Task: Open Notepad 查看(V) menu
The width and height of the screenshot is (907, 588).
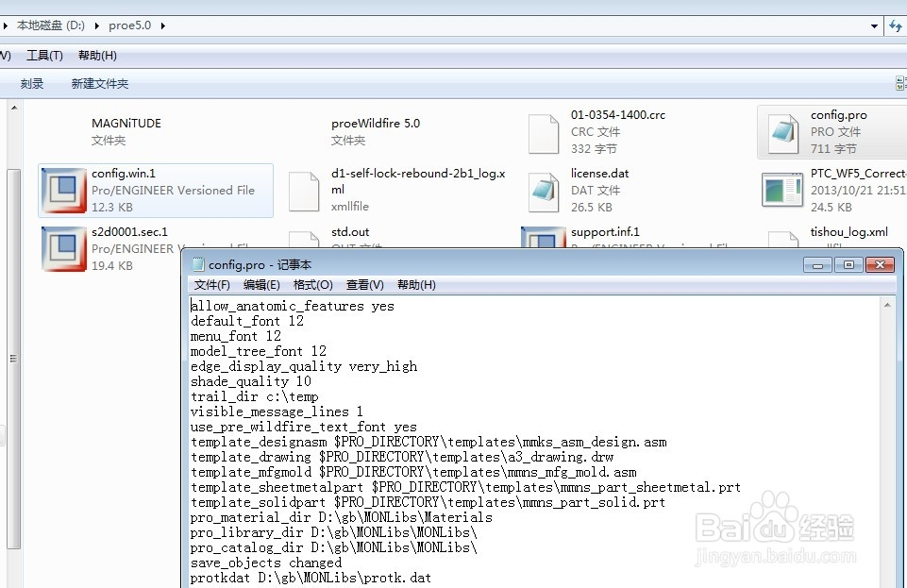Action: [x=364, y=284]
